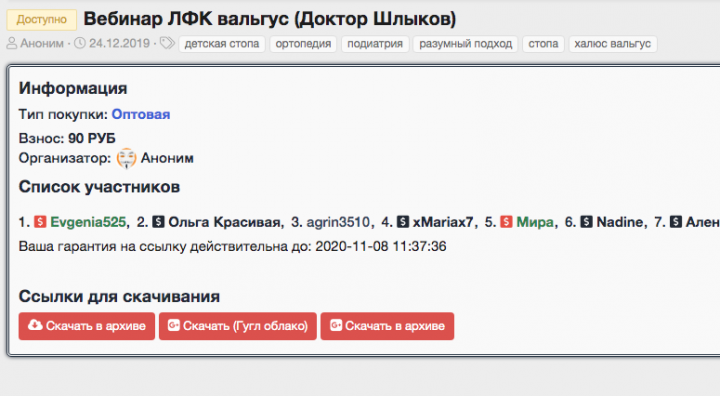Open the ортопедия tag
The width and height of the screenshot is (720, 396).
pyautogui.click(x=303, y=44)
